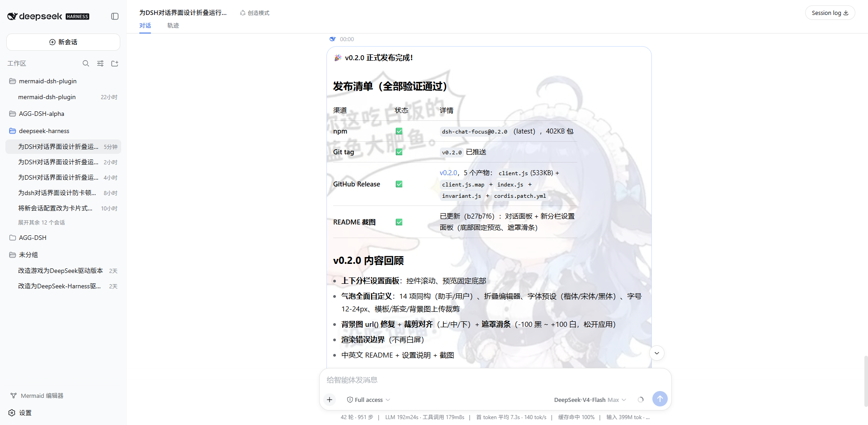Expand the remaining 12 sessions
This screenshot has height=425, width=868.
pos(42,223)
